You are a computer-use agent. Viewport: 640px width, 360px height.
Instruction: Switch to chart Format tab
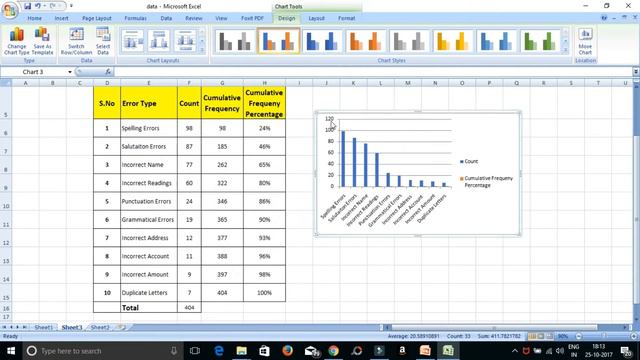click(347, 18)
